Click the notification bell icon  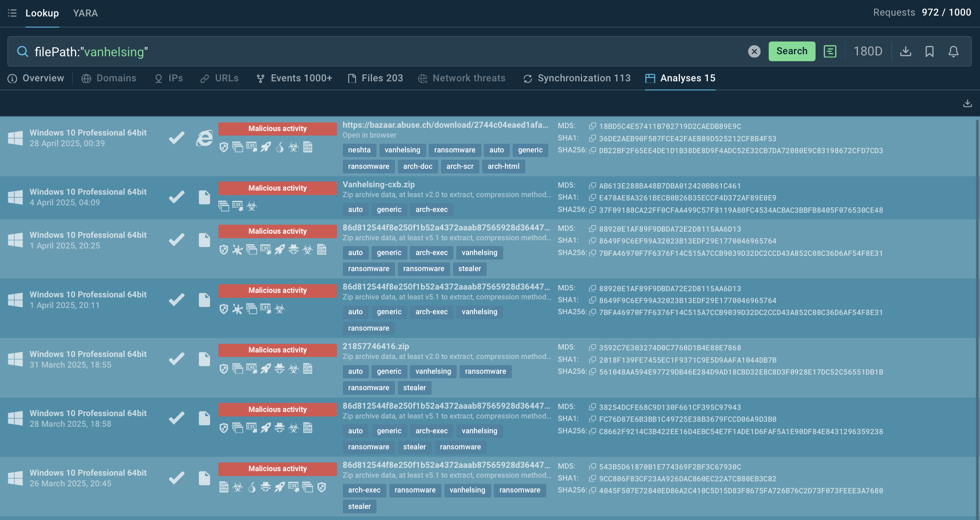tap(954, 51)
